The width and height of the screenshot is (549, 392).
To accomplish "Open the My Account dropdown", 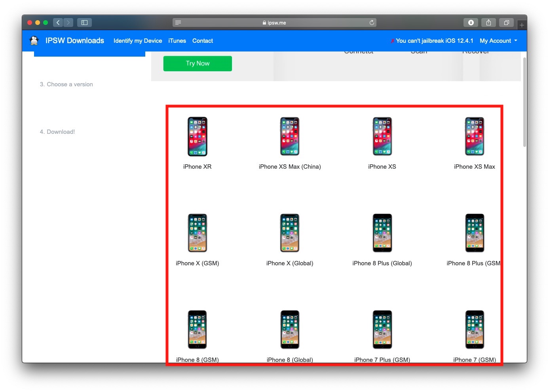I will coord(498,41).
